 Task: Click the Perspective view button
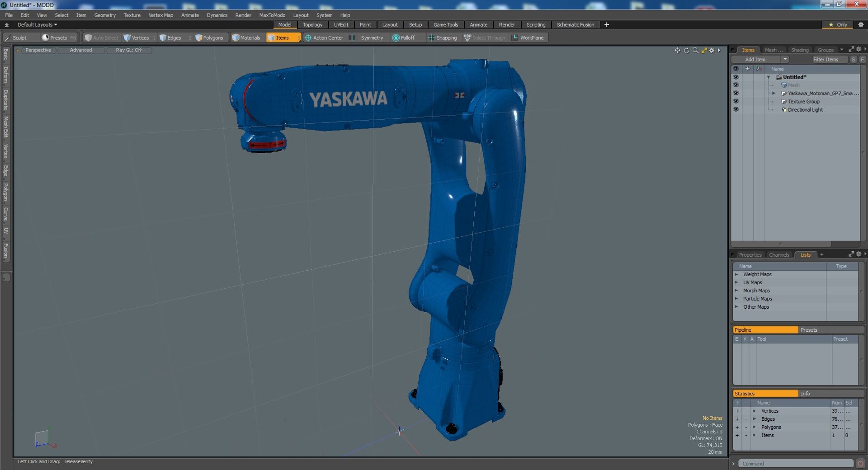pos(38,50)
